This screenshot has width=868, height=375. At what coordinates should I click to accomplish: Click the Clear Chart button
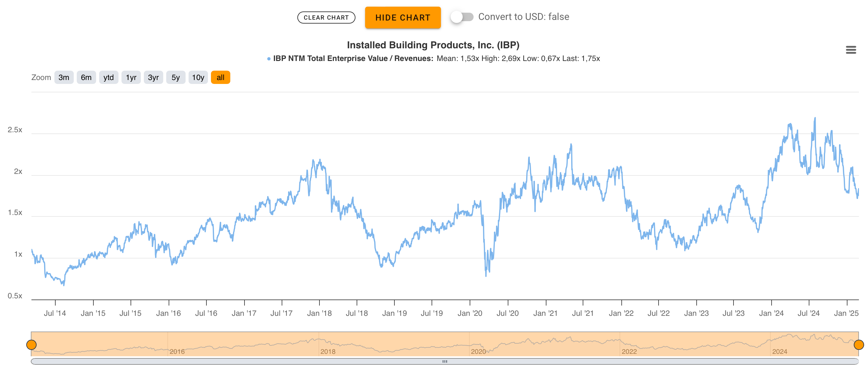326,18
